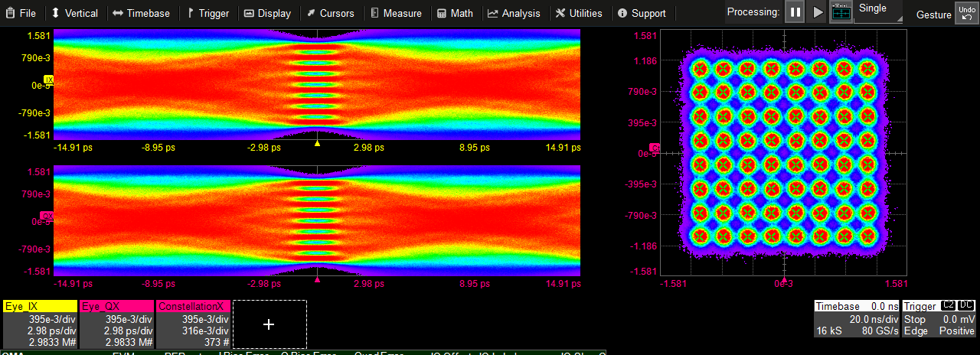Image resolution: width=980 pixels, height=355 pixels.
Task: Open the Trigger menu in toolbar
Action: [x=207, y=13]
